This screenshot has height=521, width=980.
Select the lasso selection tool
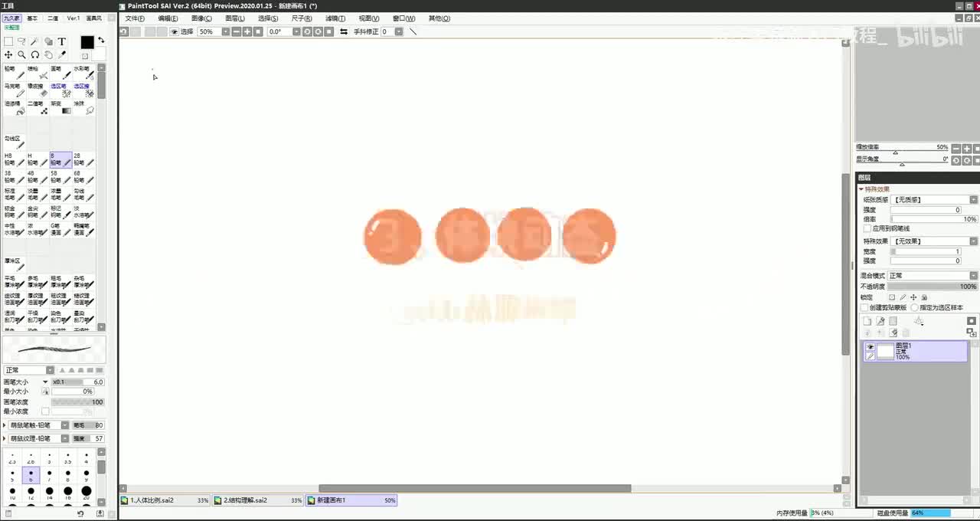click(21, 41)
